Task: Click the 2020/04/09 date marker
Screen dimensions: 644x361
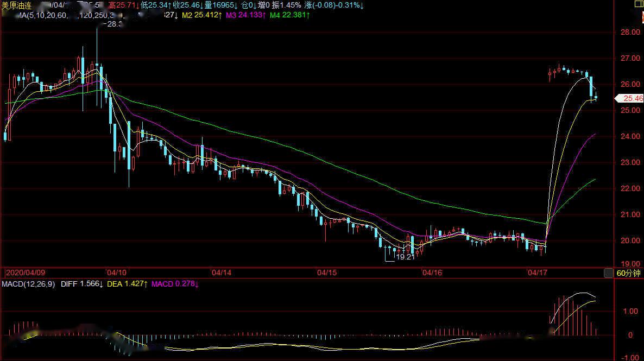Action: pyautogui.click(x=26, y=273)
